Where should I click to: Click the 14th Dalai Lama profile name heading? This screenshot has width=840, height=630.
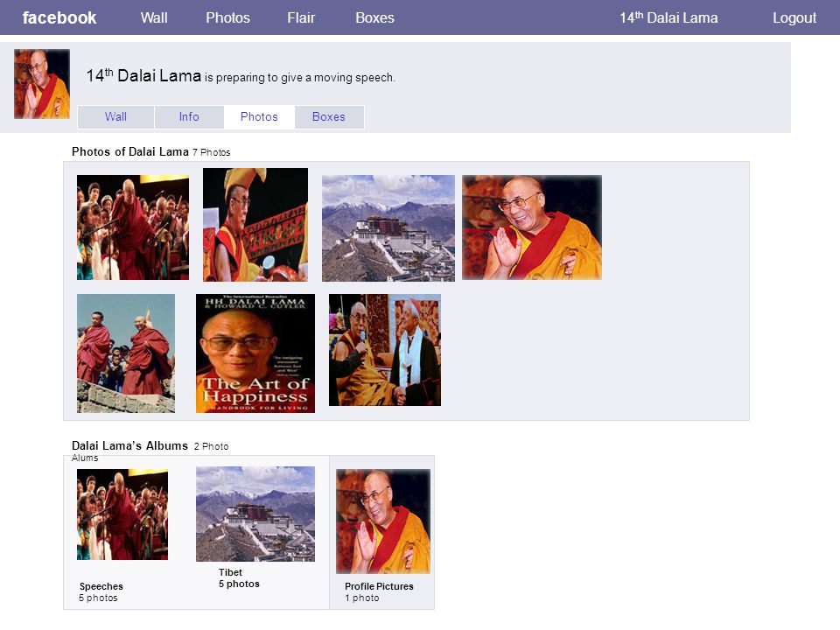[x=143, y=75]
